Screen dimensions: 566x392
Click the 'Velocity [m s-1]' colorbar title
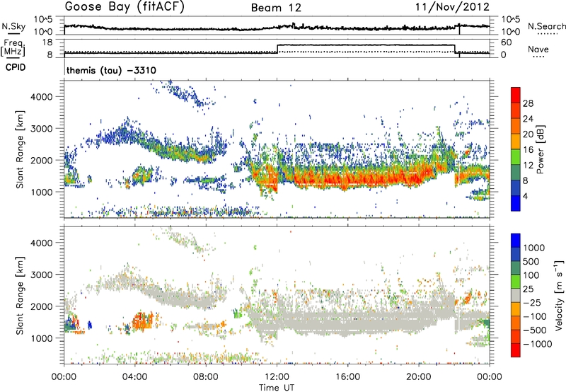pyautogui.click(x=559, y=294)
